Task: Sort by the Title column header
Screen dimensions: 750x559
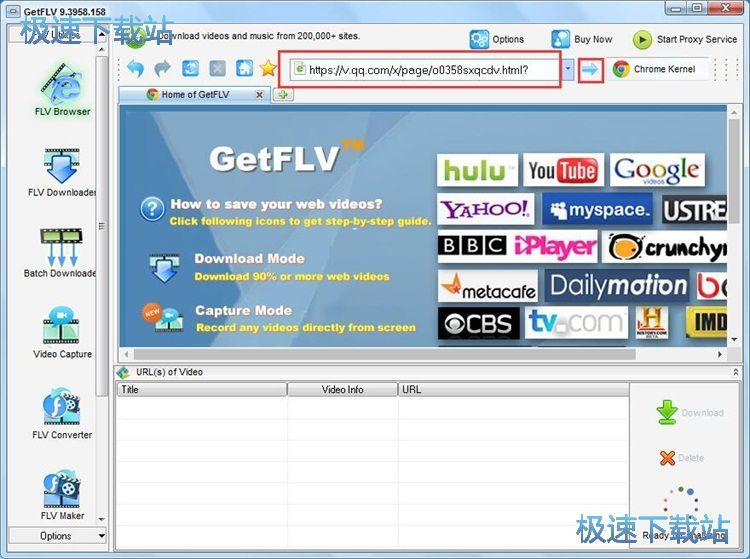Action: [x=201, y=390]
